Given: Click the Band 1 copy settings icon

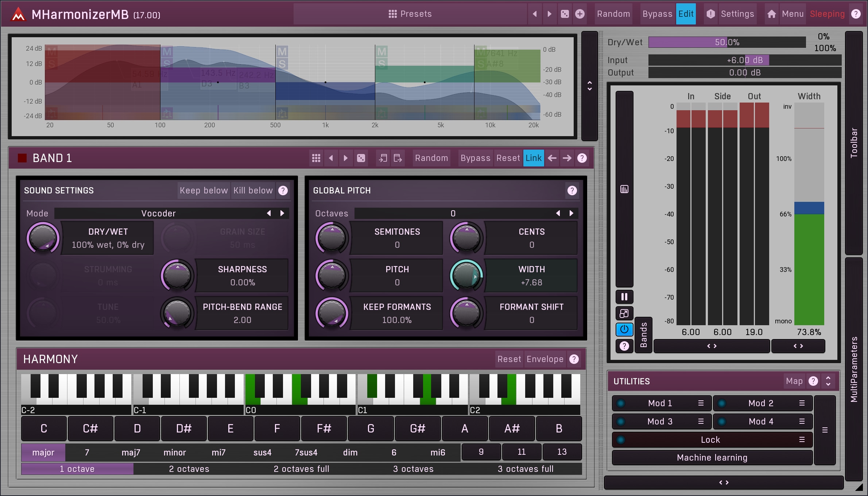Looking at the screenshot, I should (383, 158).
